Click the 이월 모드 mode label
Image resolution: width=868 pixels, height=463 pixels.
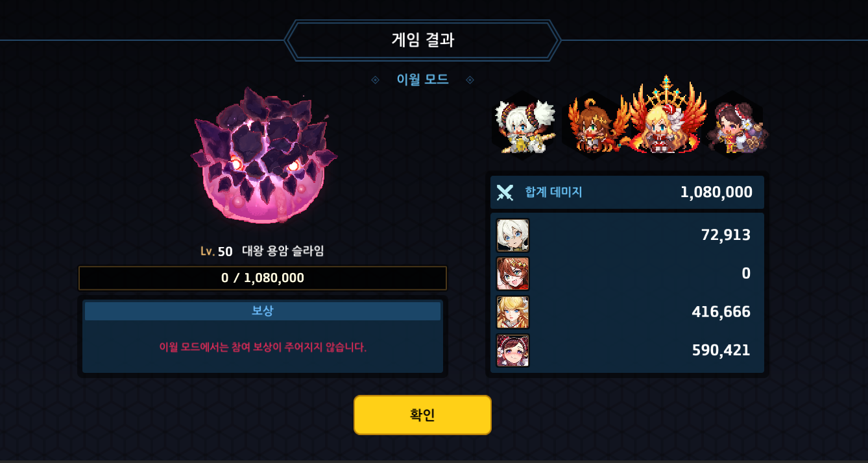(422, 80)
